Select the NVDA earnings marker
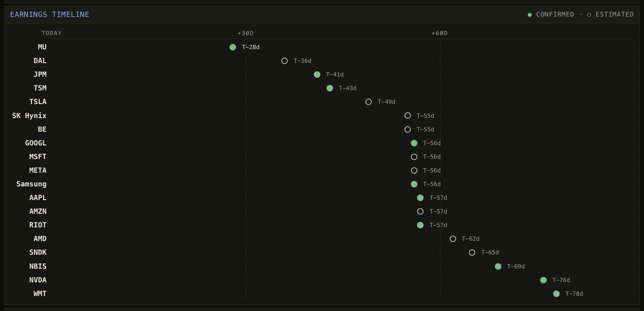Viewport: 644px width, 311px height. (x=543, y=280)
